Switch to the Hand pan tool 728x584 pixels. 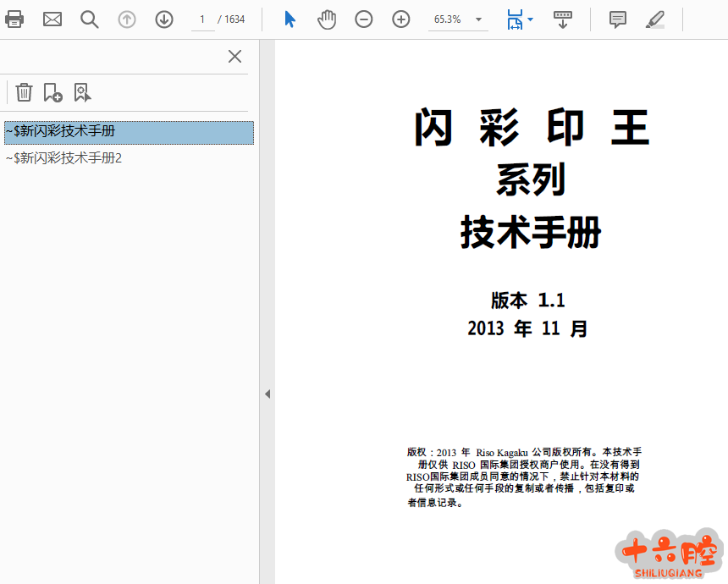click(x=327, y=19)
